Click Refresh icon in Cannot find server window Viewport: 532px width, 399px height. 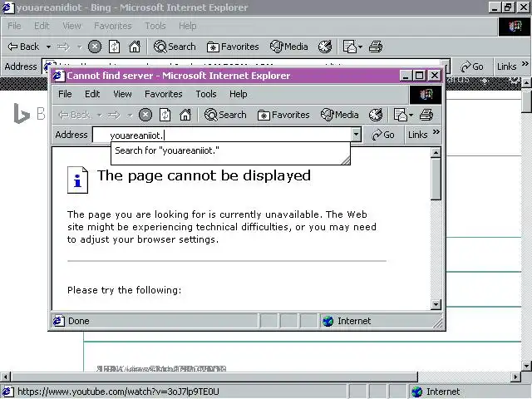pyautogui.click(x=165, y=115)
